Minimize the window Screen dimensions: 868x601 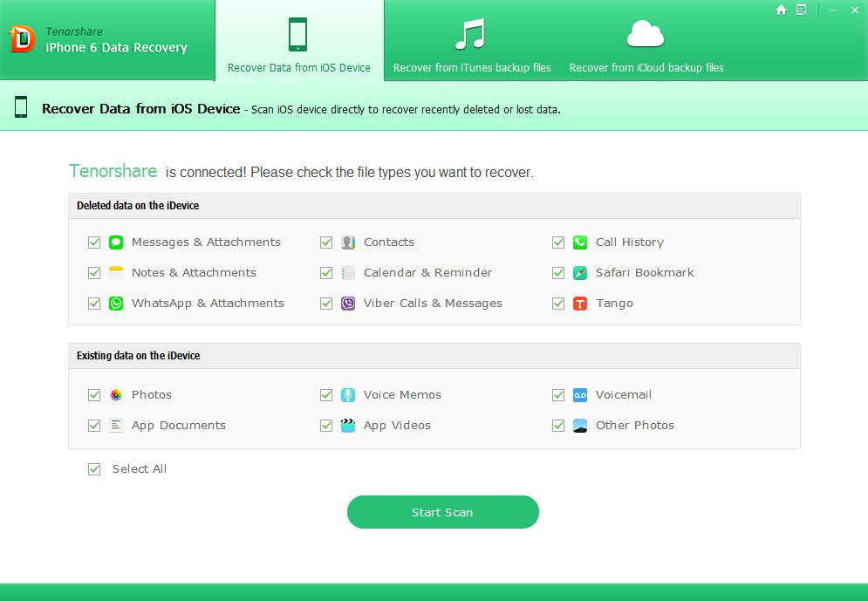pyautogui.click(x=832, y=10)
